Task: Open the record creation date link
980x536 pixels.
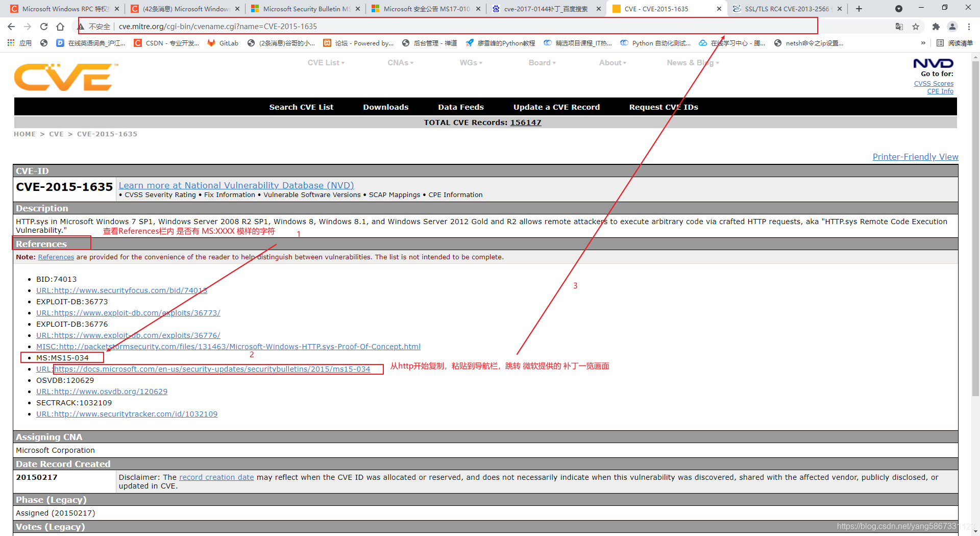Action: [216, 477]
